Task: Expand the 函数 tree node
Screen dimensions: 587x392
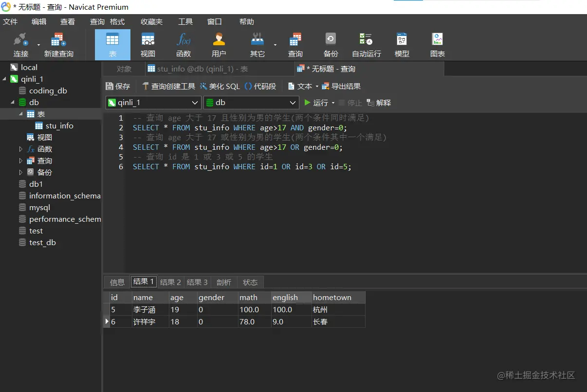Action: (21, 149)
